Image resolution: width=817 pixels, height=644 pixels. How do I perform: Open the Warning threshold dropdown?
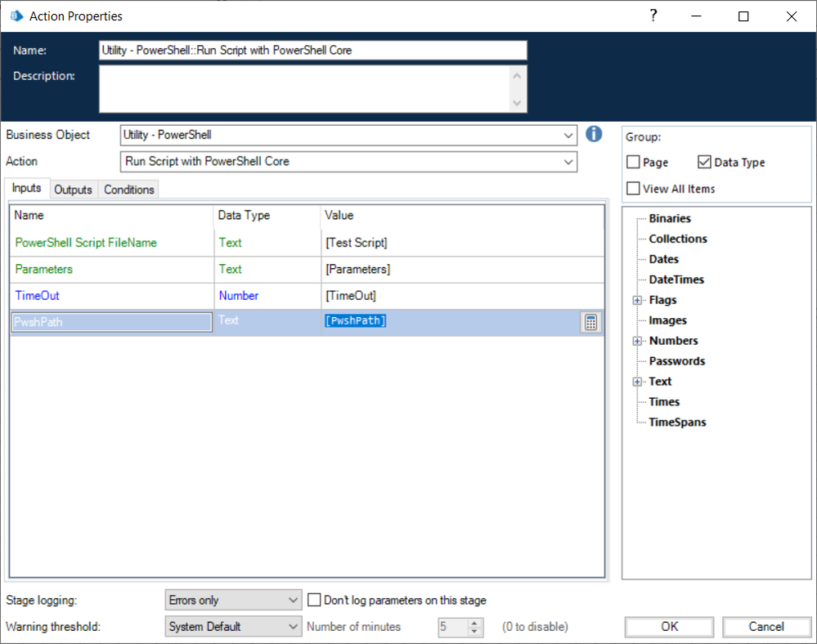coord(294,627)
